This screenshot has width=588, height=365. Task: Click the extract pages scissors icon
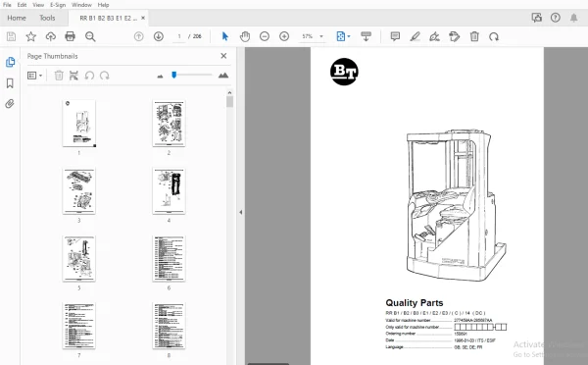73,76
